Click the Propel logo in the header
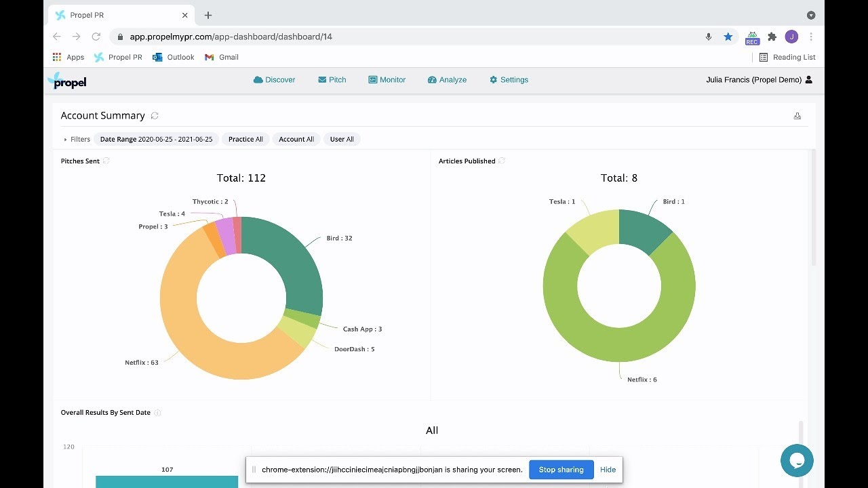This screenshot has height=488, width=868. [x=67, y=81]
